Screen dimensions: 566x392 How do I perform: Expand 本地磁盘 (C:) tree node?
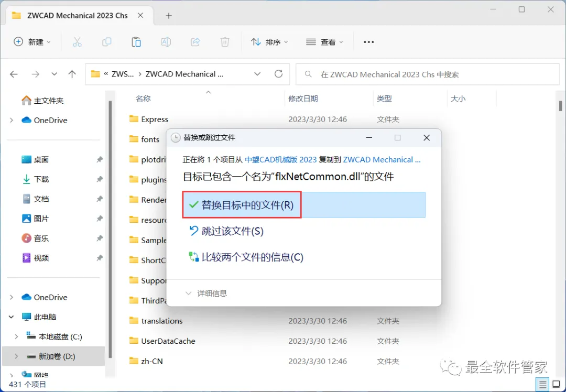pos(16,336)
